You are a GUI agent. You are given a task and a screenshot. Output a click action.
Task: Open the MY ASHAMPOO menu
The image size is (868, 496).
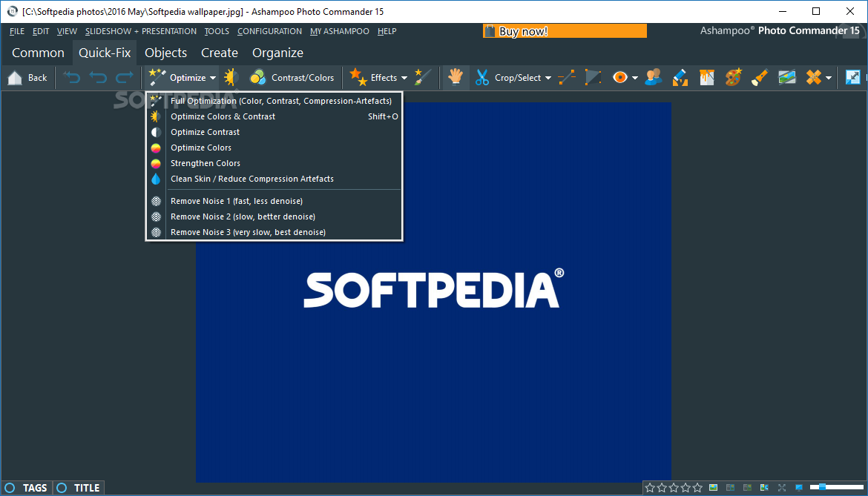[x=339, y=32]
